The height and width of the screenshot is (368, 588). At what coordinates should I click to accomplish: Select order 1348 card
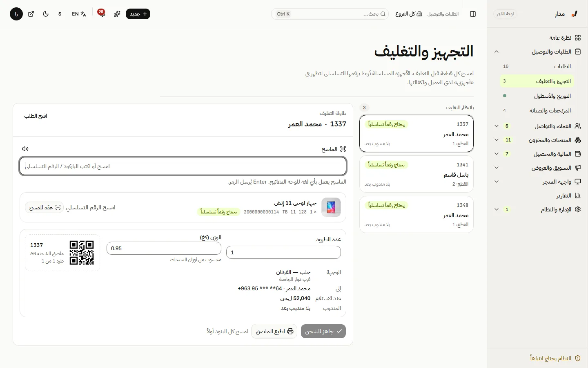coord(416,215)
